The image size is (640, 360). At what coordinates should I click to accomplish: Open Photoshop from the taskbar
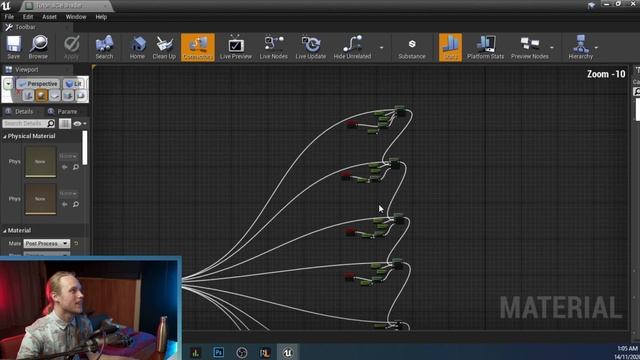218,352
